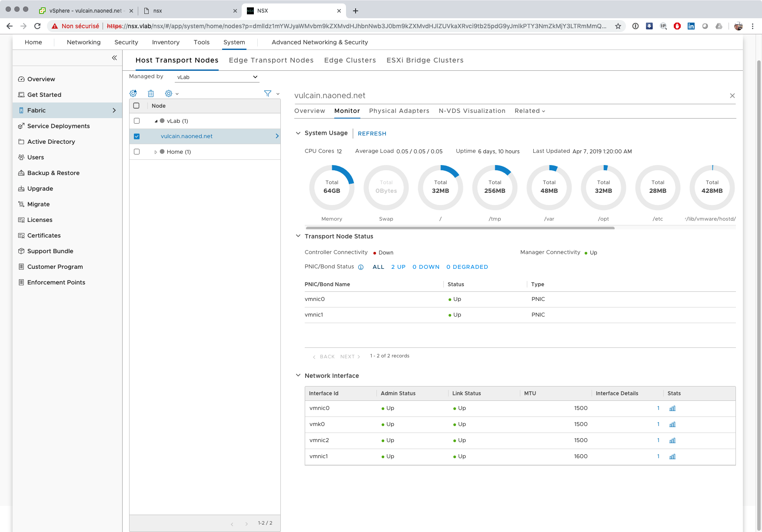Click the PNIC/Bond Status info icon
Viewport: 762px width, 532px height.
361,267
